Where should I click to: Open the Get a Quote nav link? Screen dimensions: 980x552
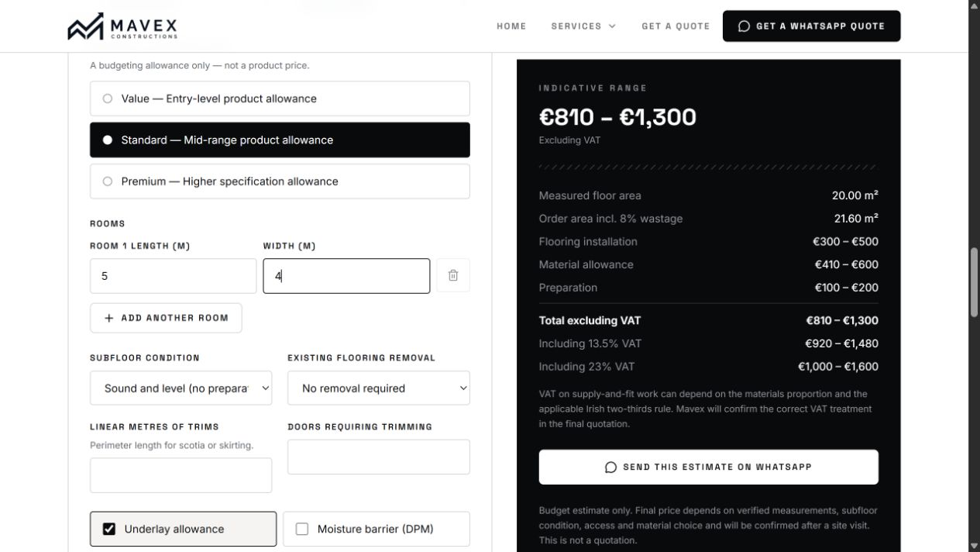click(676, 26)
